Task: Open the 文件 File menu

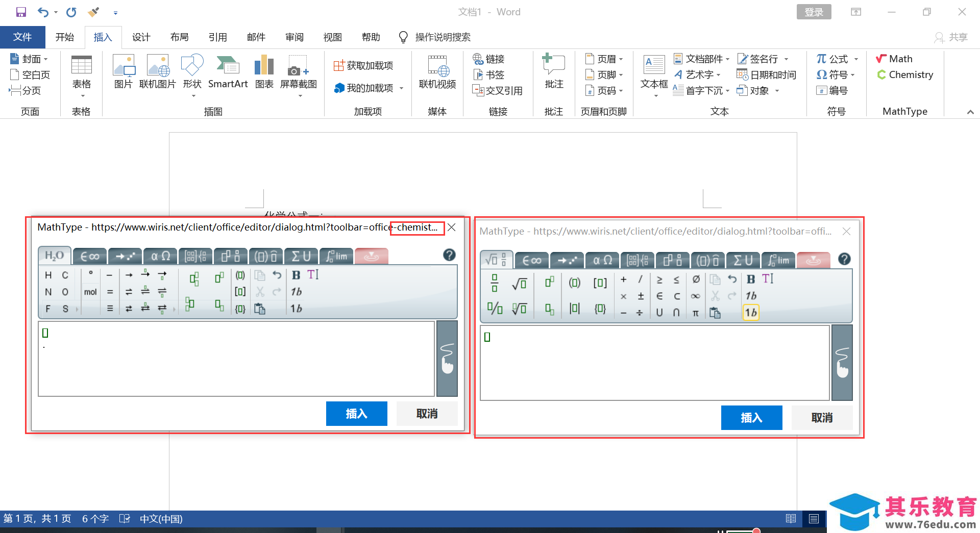Action: tap(22, 37)
